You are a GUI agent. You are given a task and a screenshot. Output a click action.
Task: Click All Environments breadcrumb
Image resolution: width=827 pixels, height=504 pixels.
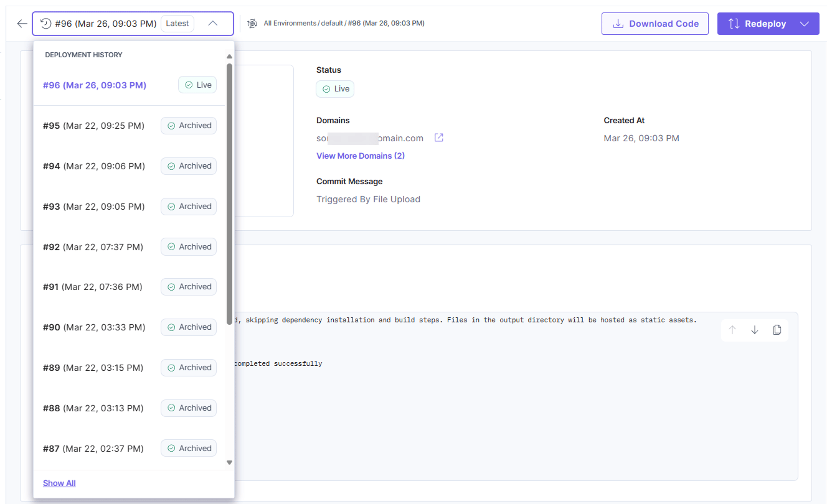pos(290,23)
